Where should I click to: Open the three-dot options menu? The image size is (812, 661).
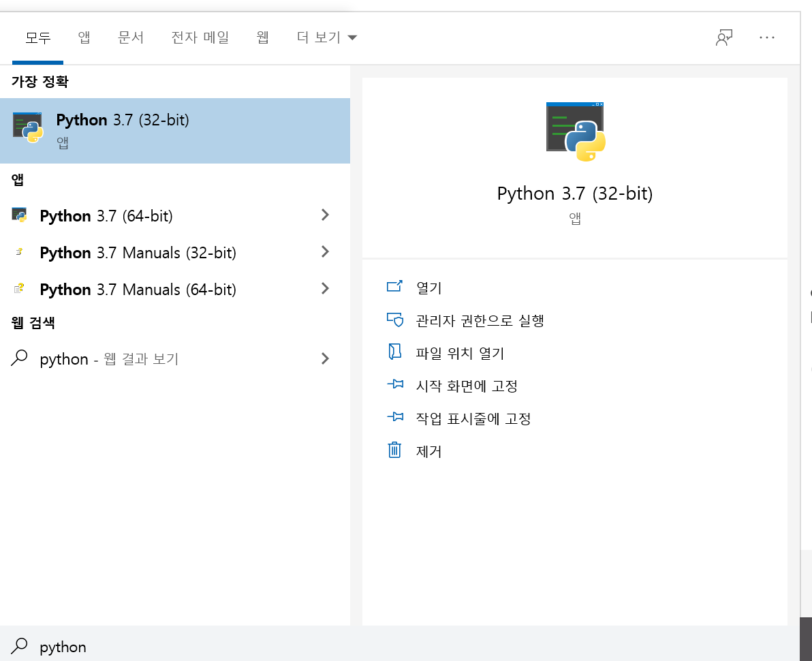click(x=766, y=37)
